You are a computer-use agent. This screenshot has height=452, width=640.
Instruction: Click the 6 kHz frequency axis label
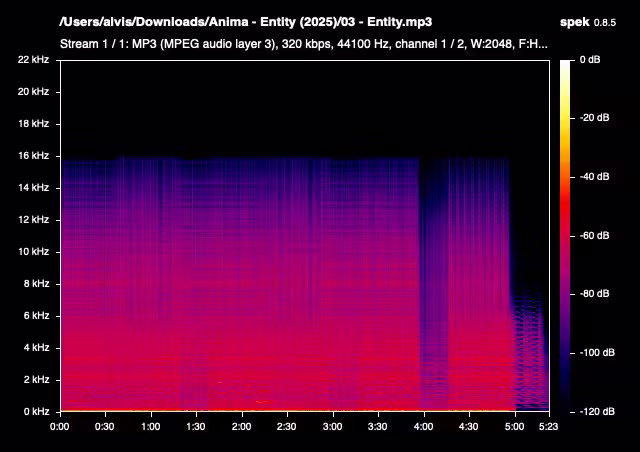36,315
